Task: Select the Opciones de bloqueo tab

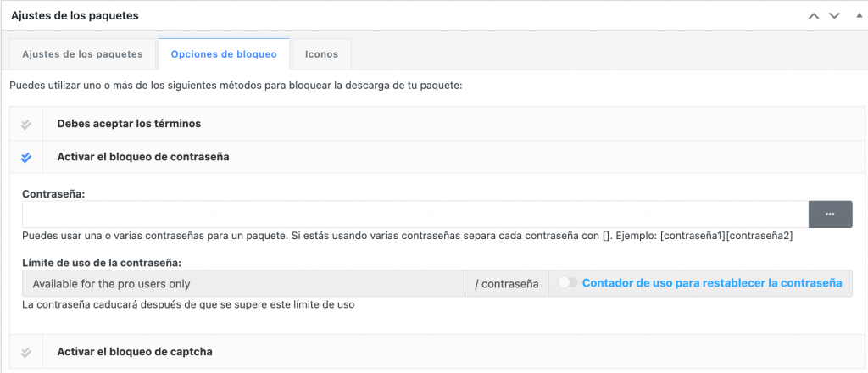Action: (x=224, y=53)
